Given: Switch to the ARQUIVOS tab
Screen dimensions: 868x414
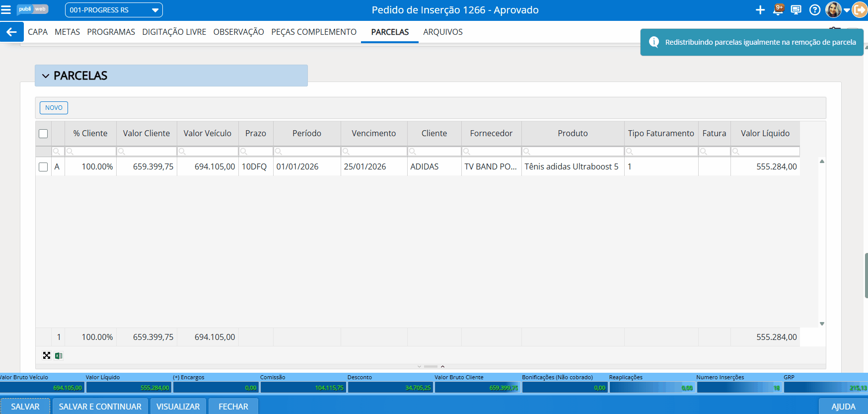Looking at the screenshot, I should 442,32.
